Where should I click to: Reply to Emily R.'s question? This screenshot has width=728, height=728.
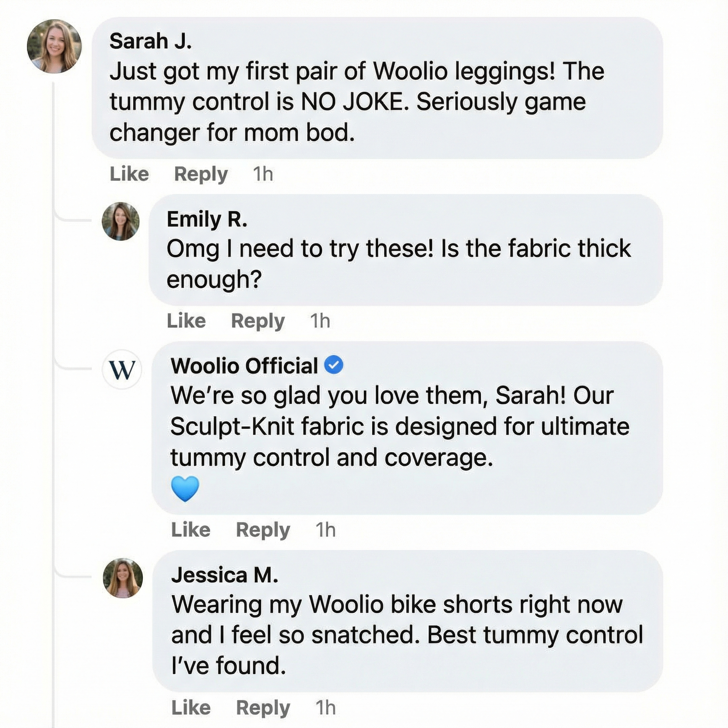tap(258, 321)
